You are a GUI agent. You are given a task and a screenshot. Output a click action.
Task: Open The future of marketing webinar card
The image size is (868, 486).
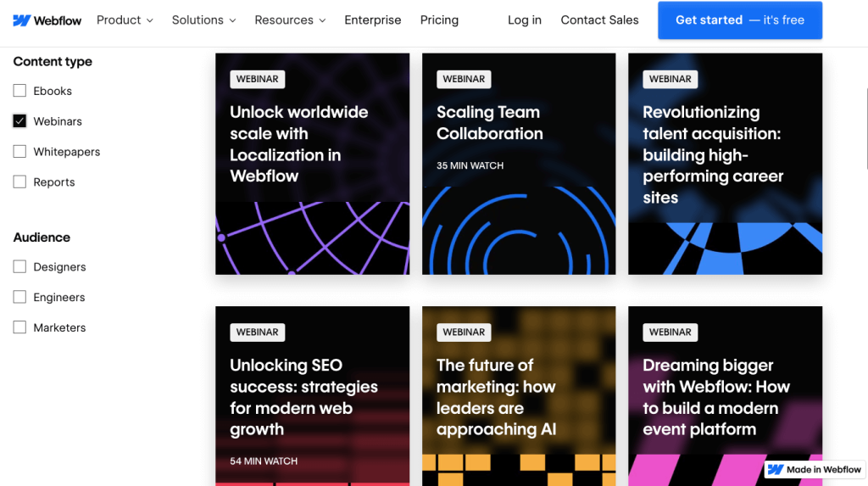[x=519, y=396]
